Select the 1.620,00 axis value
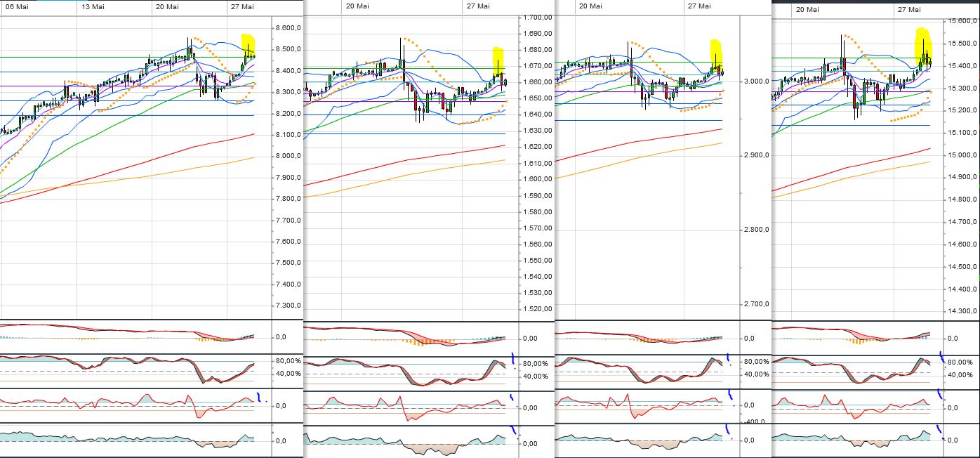Screen dimensions: 980x458 [x=538, y=147]
